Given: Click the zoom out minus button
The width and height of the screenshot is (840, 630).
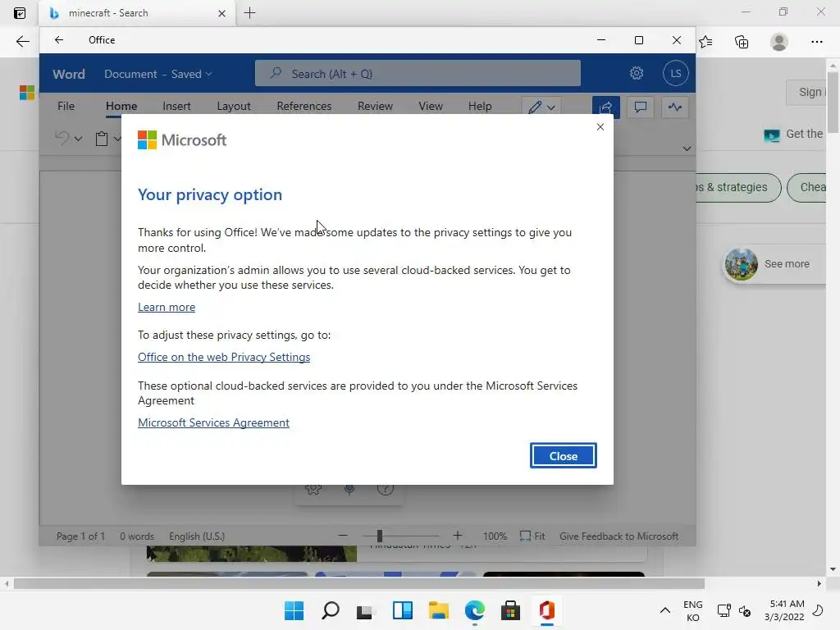Looking at the screenshot, I should 343,536.
